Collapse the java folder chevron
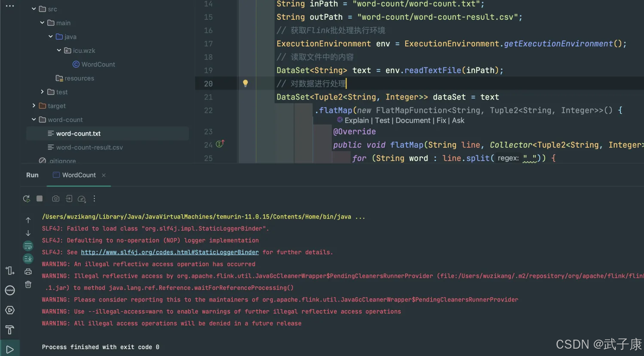This screenshot has width=644, height=356. [51, 37]
